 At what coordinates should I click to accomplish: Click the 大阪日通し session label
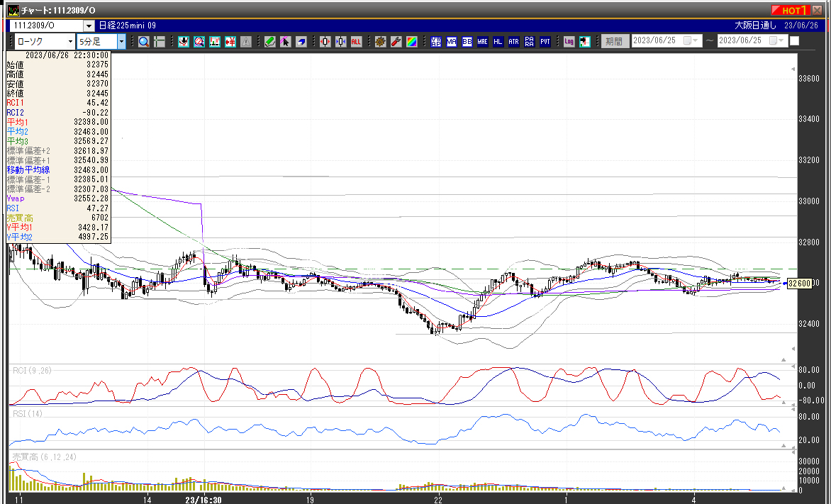755,26
